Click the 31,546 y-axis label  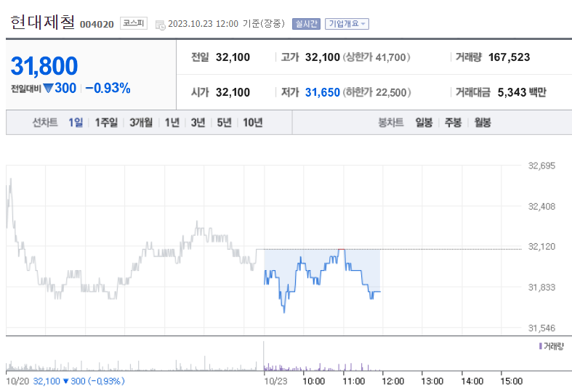541,328
